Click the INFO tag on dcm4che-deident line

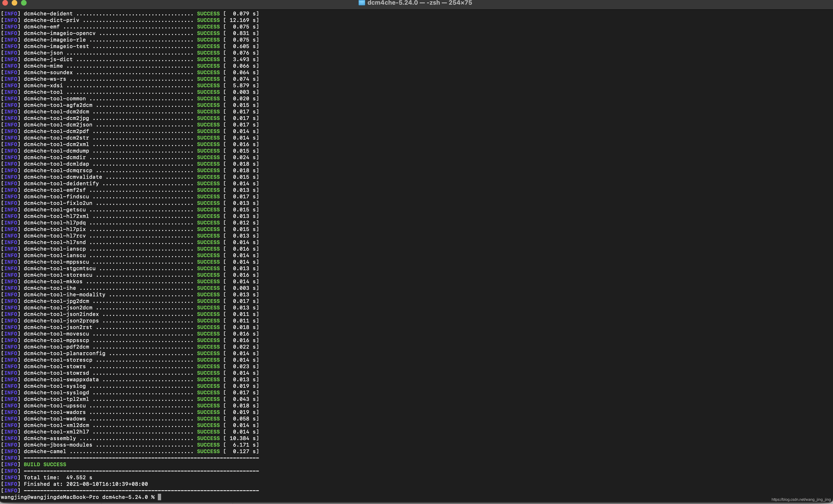[11, 14]
